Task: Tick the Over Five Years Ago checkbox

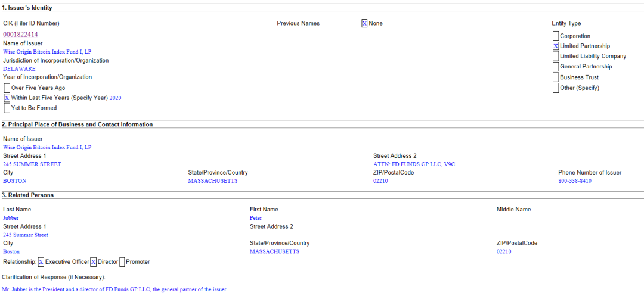Action: [x=7, y=88]
